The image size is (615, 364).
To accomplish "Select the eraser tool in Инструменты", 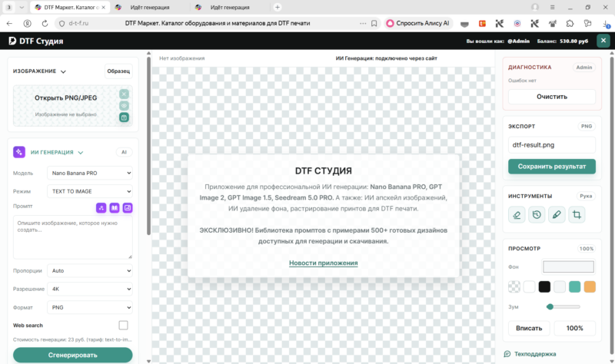I will (517, 215).
